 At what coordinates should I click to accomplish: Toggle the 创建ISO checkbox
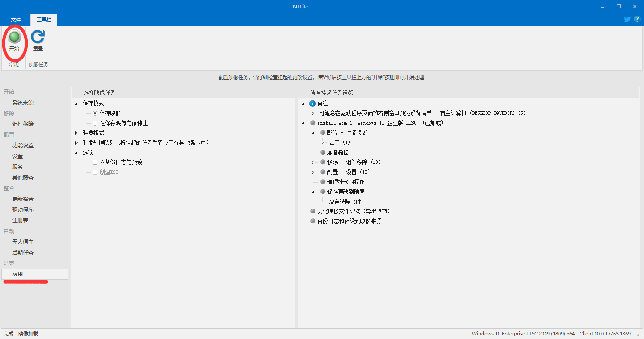pos(95,172)
